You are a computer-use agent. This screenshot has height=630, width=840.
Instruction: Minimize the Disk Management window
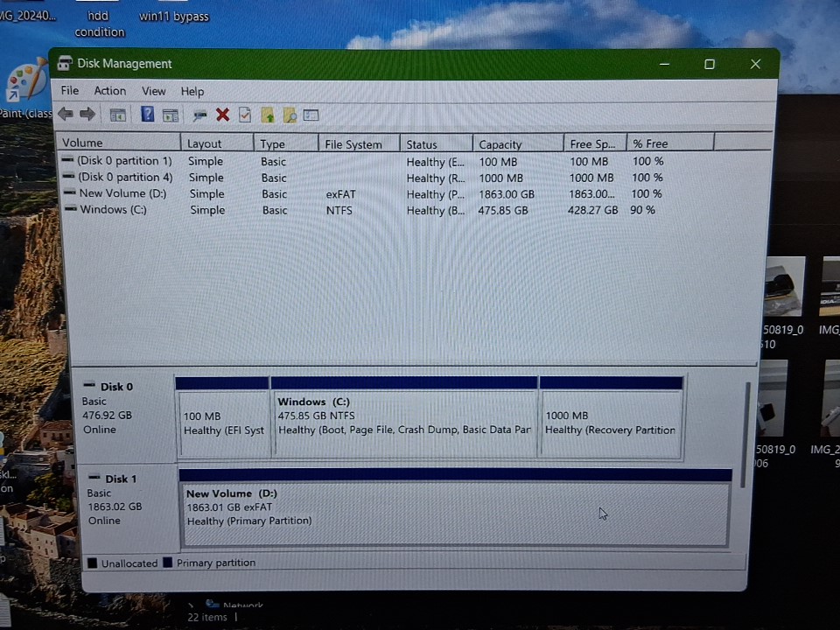pyautogui.click(x=664, y=64)
